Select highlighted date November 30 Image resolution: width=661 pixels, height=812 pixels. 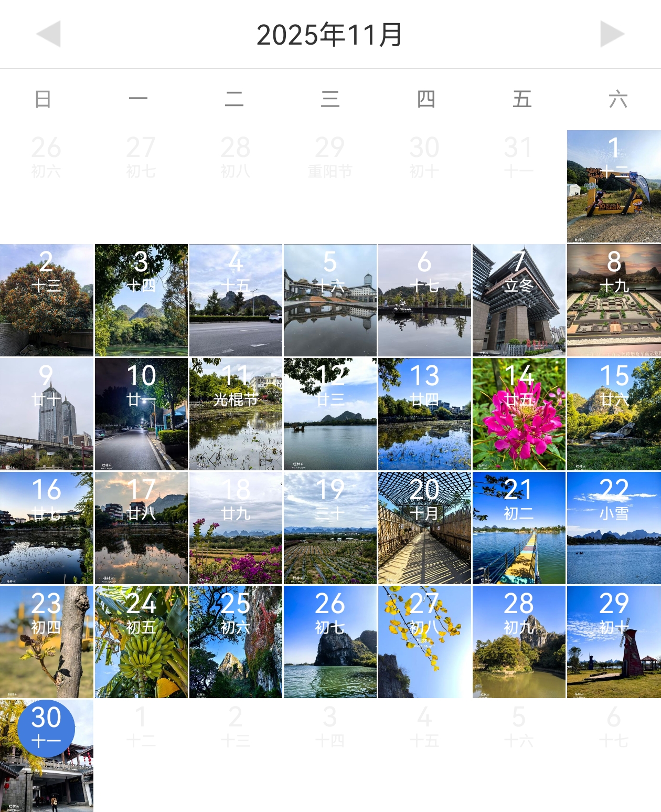[x=46, y=728]
